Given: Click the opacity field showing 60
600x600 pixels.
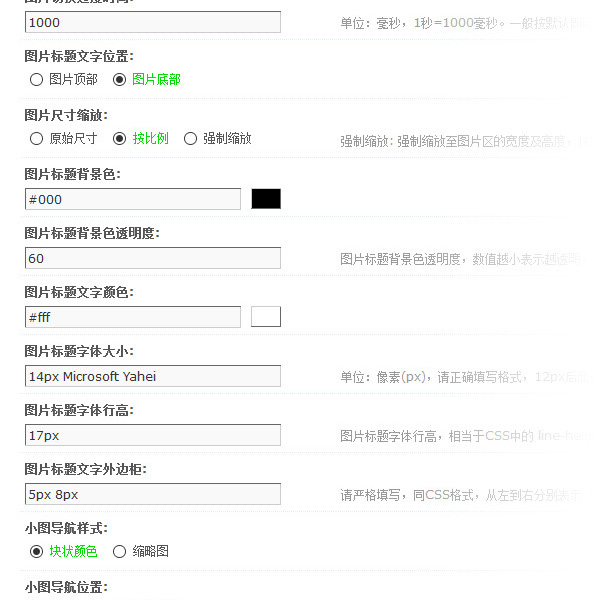Looking at the screenshot, I should click(152, 258).
